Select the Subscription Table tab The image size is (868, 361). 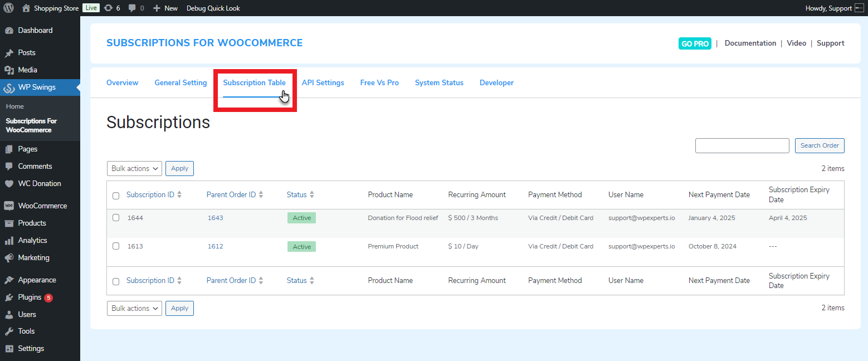[x=254, y=83]
